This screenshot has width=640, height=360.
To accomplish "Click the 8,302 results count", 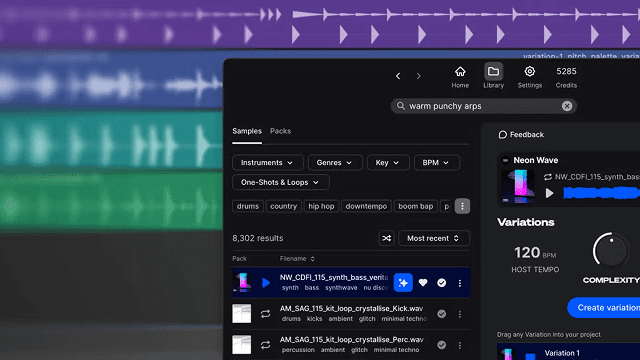I will coord(258,238).
